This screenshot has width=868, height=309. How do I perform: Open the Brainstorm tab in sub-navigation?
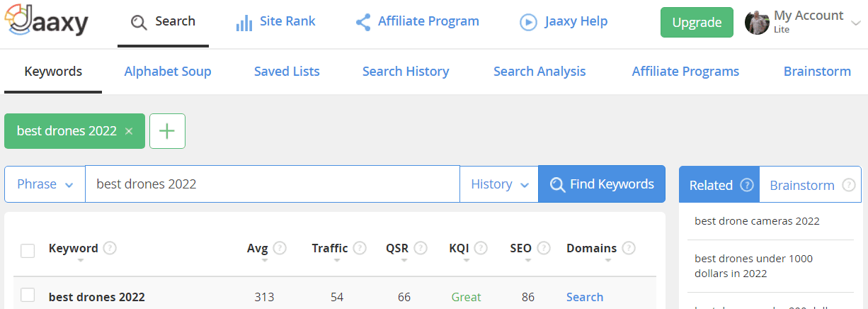(x=817, y=72)
